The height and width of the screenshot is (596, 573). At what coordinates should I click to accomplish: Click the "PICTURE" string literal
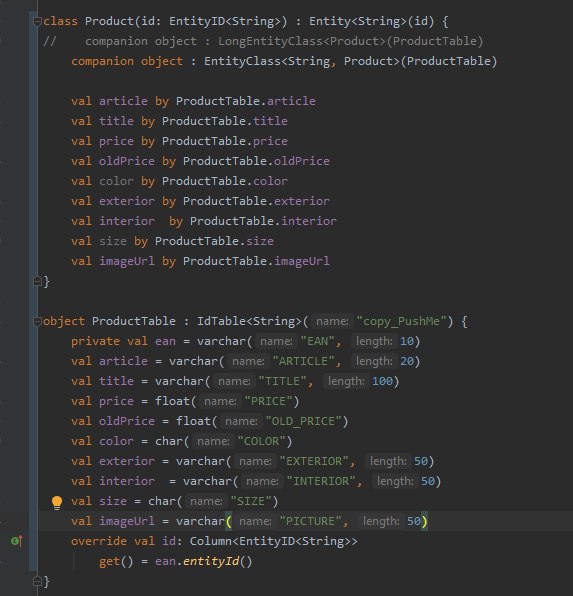tap(310, 522)
